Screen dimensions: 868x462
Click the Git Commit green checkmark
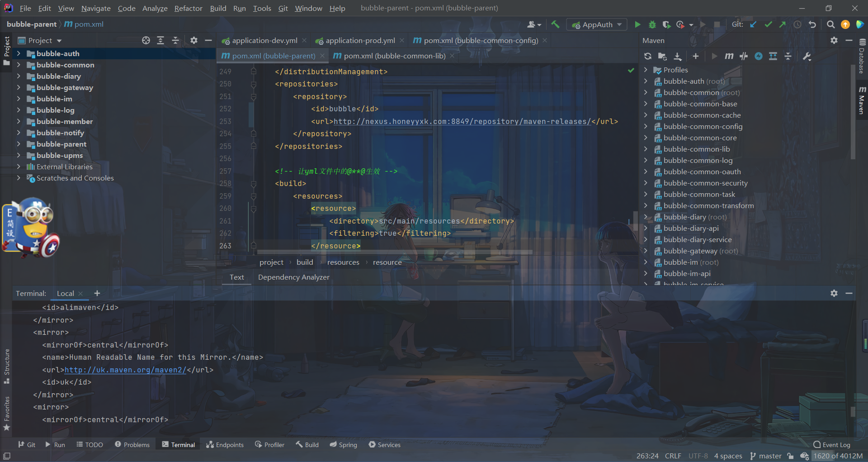coord(768,24)
